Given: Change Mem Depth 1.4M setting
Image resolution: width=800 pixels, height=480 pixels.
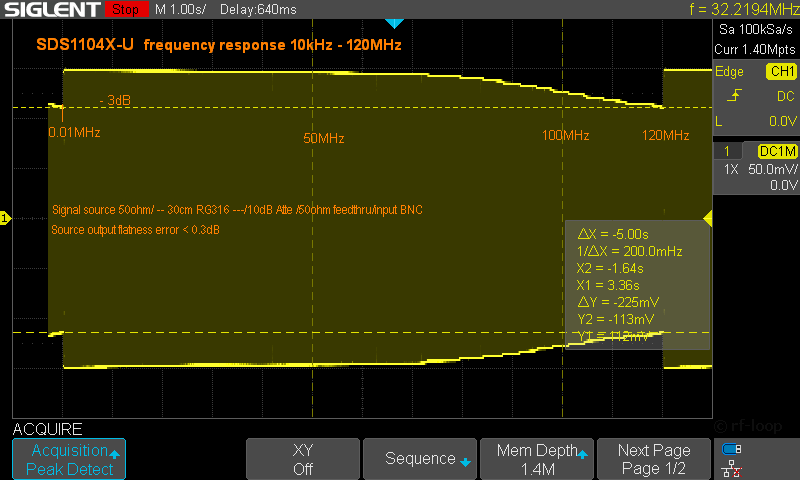Looking at the screenshot, I should pyautogui.click(x=537, y=459).
